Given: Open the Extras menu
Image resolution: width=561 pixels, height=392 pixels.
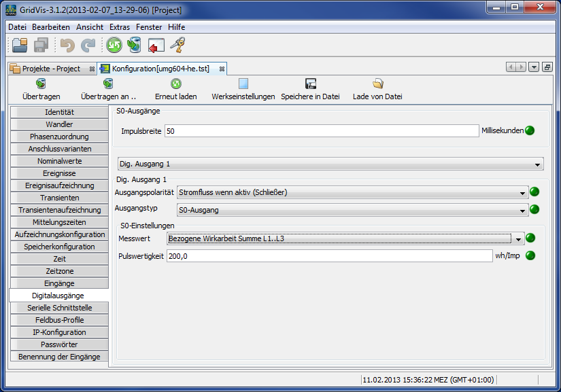Looking at the screenshot, I should tap(119, 27).
